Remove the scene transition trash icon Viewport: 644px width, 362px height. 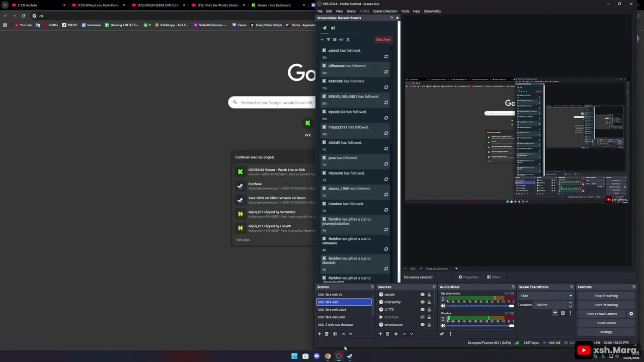pos(562,313)
